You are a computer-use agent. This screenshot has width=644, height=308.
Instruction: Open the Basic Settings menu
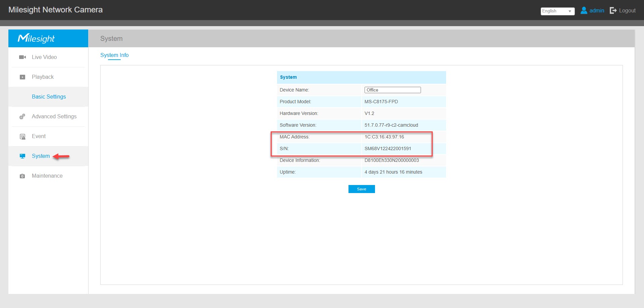point(49,97)
